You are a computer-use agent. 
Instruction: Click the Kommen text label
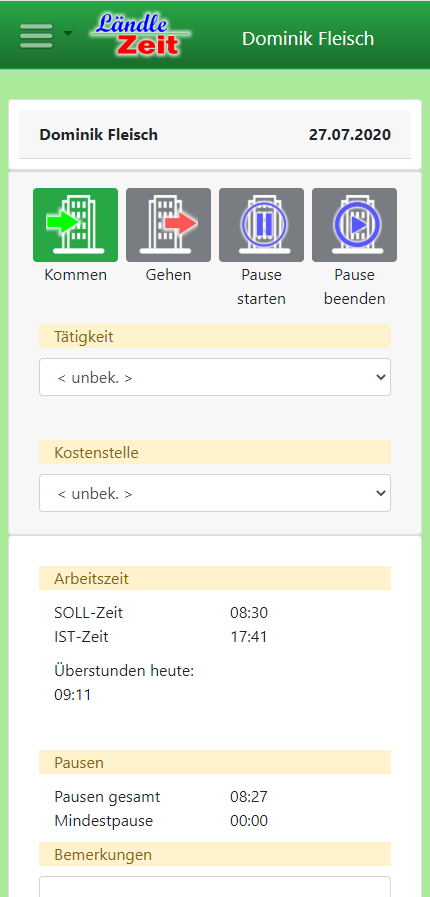[75, 275]
